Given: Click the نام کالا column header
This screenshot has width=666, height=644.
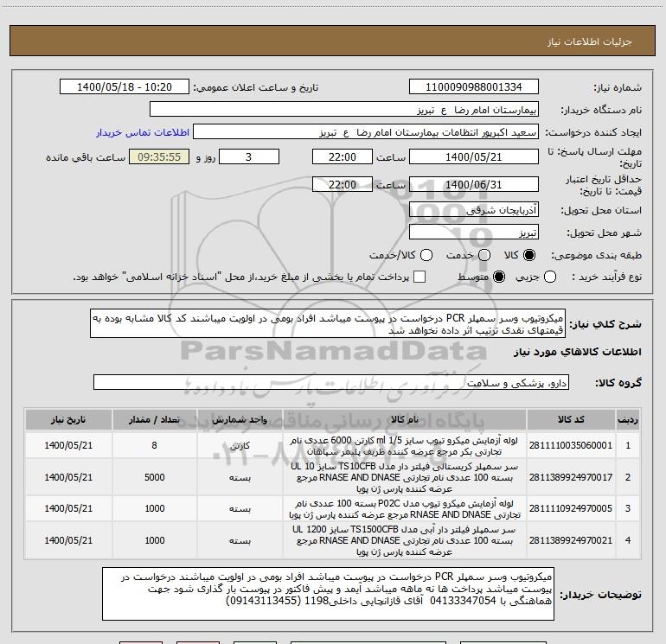Looking at the screenshot, I should pyautogui.click(x=405, y=420).
